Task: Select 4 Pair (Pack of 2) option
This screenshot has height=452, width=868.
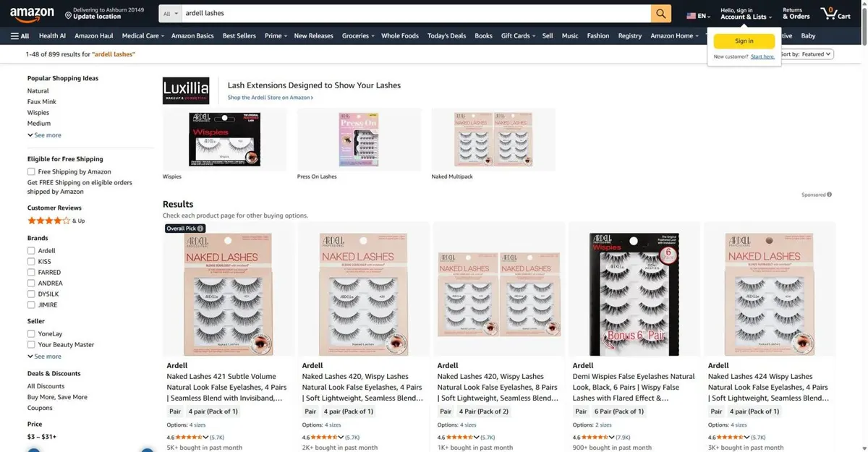Action: (x=483, y=412)
